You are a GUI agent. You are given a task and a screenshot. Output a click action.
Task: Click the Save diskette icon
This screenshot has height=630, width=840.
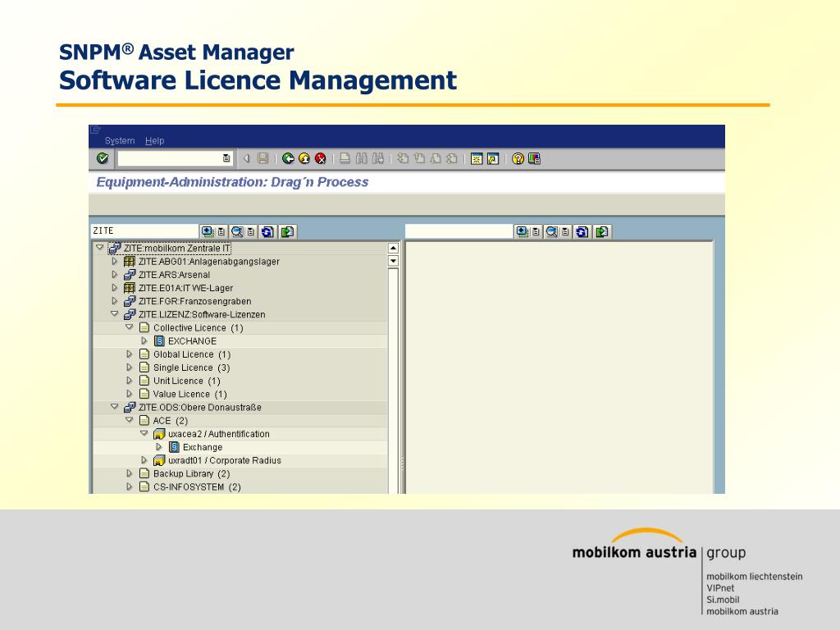pos(262,158)
